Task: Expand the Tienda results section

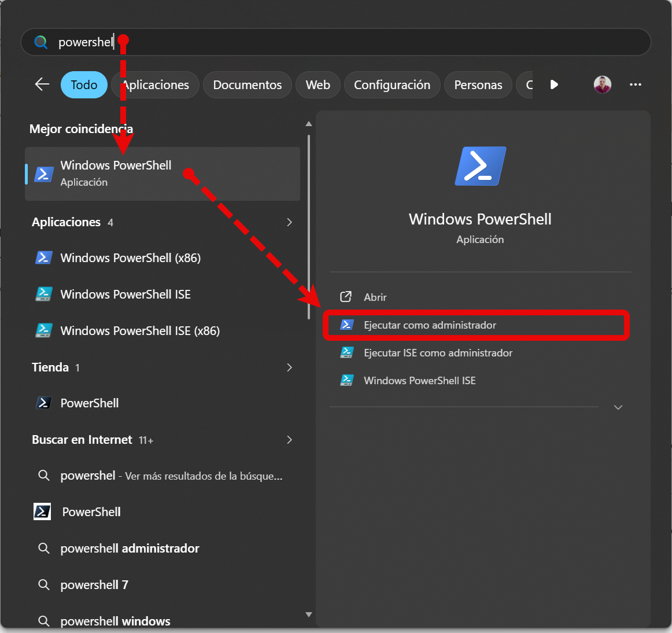Action: coord(289,367)
